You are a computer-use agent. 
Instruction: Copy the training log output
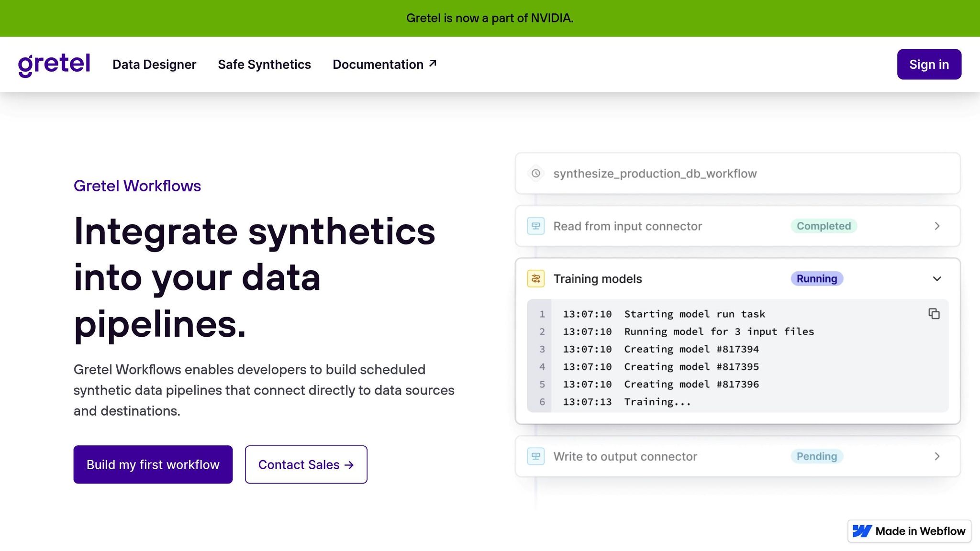(934, 314)
